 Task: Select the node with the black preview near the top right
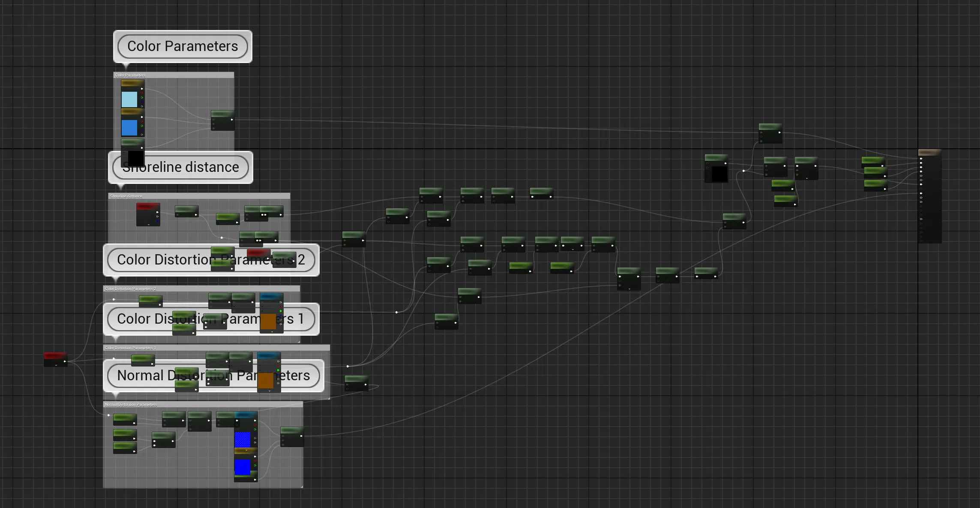coord(716,168)
